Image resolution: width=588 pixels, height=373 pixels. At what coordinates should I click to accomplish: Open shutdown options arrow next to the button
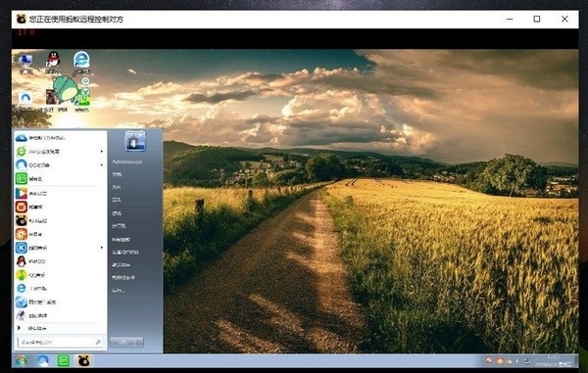tap(138, 343)
